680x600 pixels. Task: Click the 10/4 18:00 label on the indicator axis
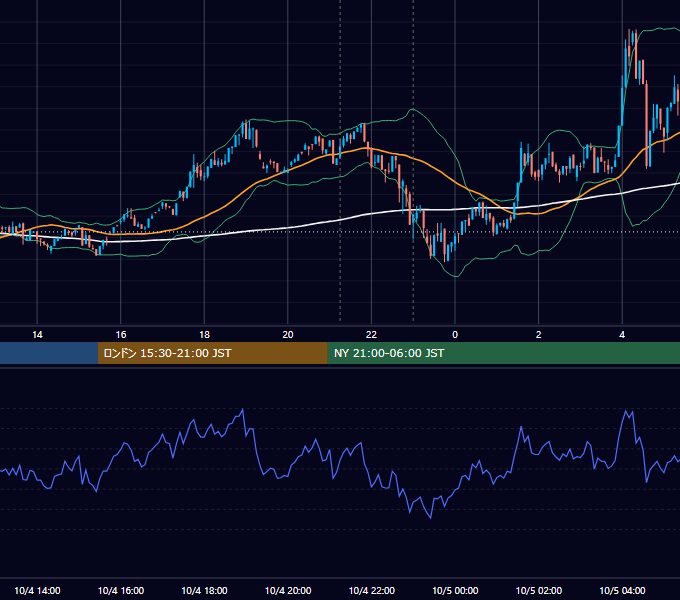(x=204, y=590)
